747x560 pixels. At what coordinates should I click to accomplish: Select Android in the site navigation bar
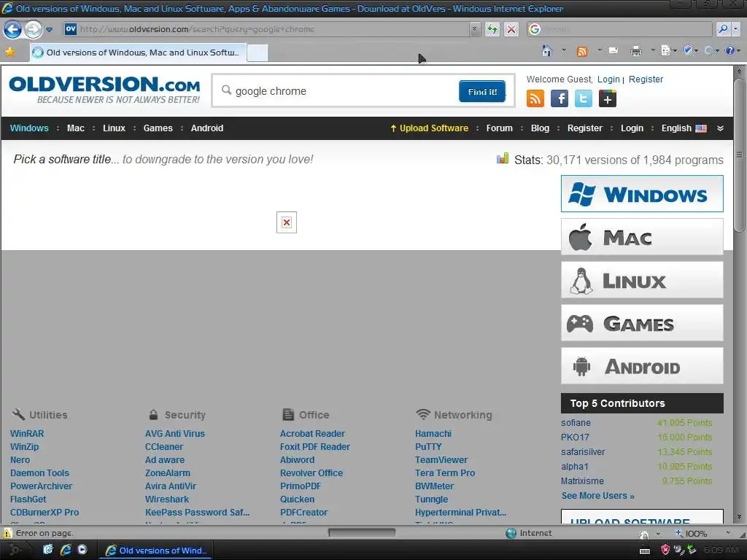click(x=206, y=128)
